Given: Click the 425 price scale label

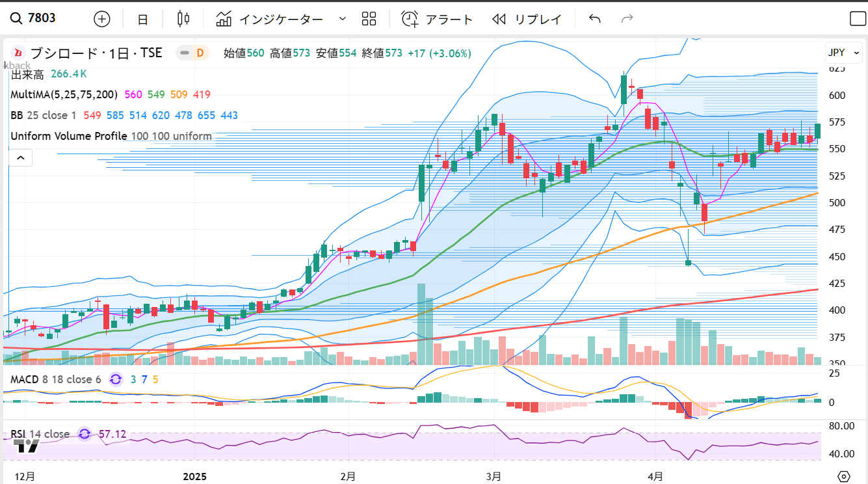Looking at the screenshot, I should click(x=836, y=284).
